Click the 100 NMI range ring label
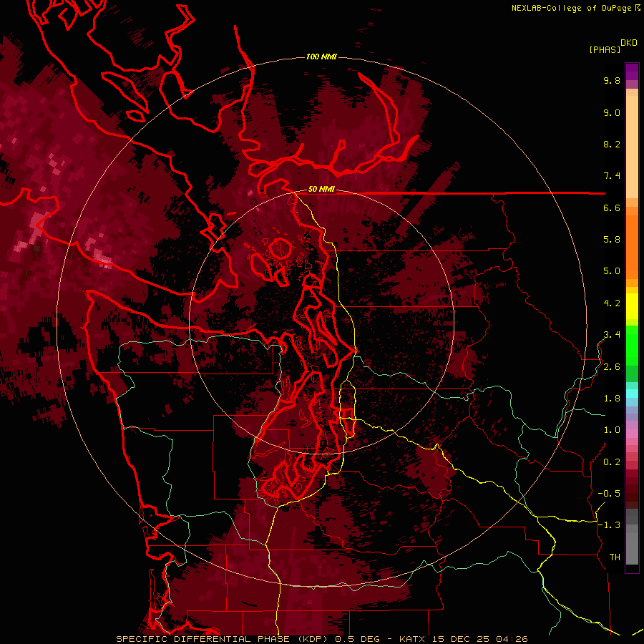Image resolution: width=644 pixels, height=644 pixels. (321, 57)
